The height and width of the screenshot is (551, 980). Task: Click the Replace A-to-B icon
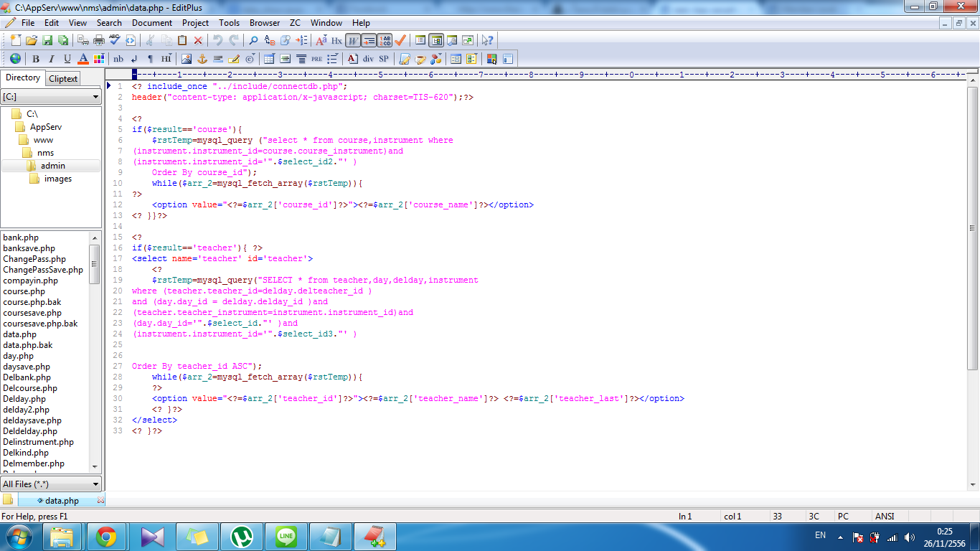pos(270,40)
